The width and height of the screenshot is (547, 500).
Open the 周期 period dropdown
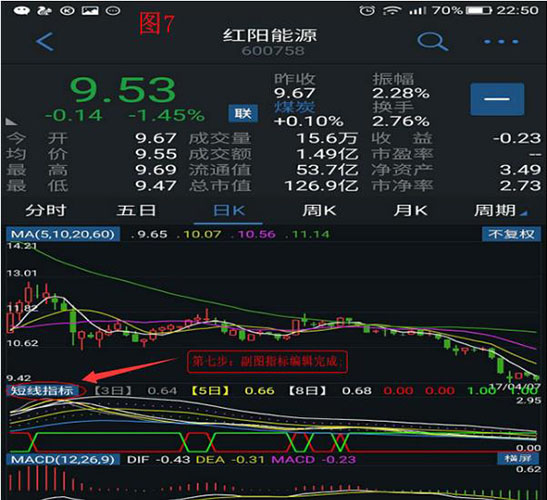[501, 210]
